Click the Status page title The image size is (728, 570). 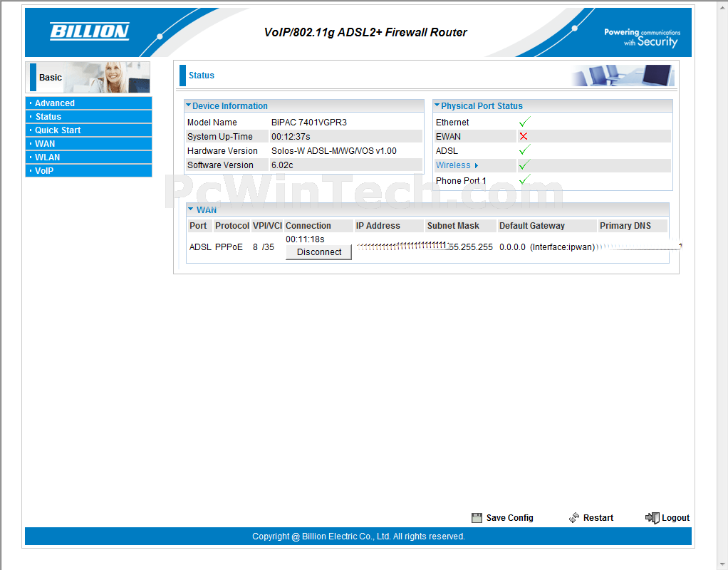click(202, 76)
